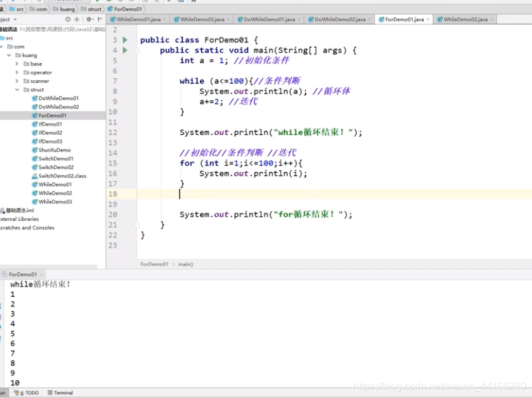Expand the scanner package folder
Viewport: 532px width, 398px height.
click(17, 81)
